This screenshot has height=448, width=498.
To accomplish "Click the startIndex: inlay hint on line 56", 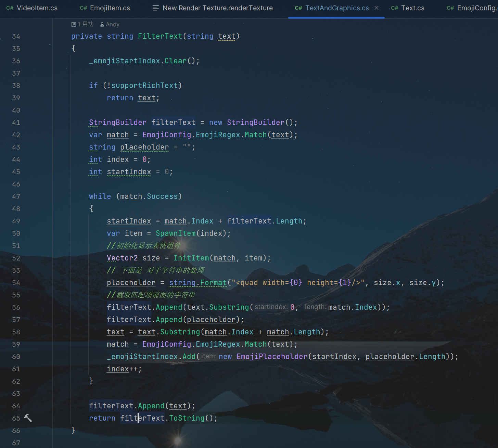I will pos(271,307).
